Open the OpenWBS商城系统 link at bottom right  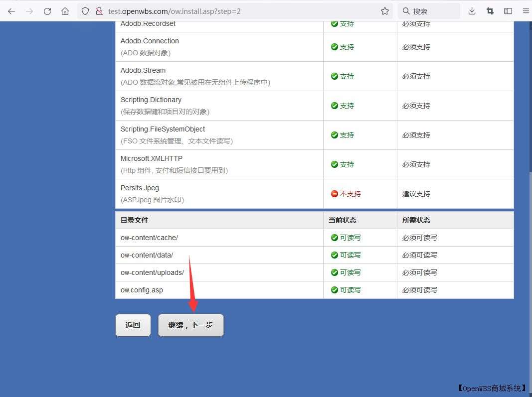click(492, 388)
